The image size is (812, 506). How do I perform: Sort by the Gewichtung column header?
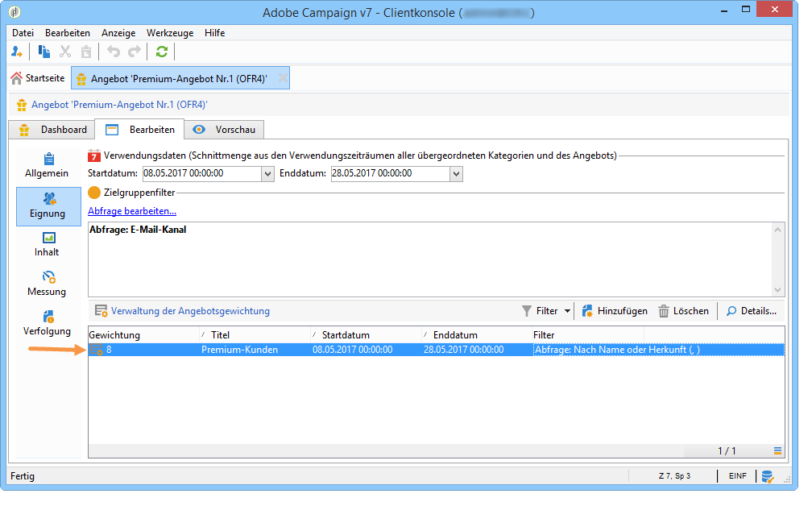pos(143,336)
